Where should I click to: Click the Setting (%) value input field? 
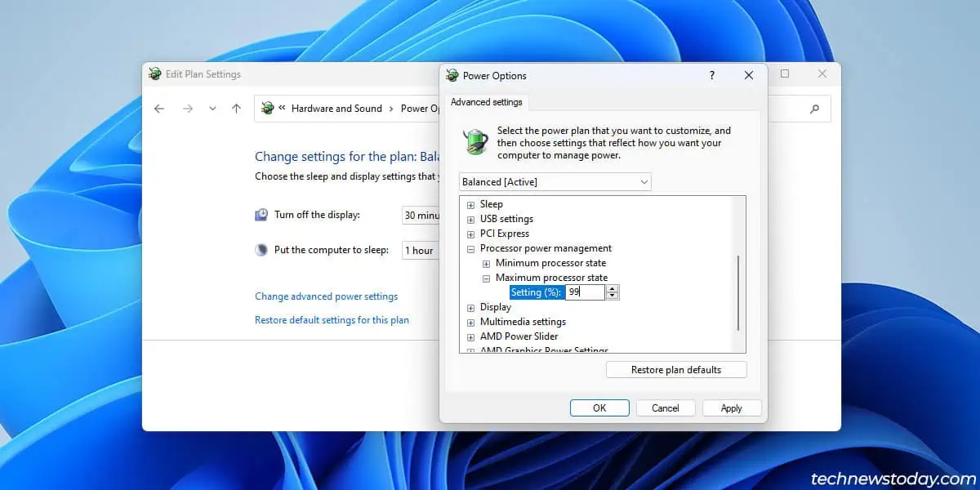[585, 292]
